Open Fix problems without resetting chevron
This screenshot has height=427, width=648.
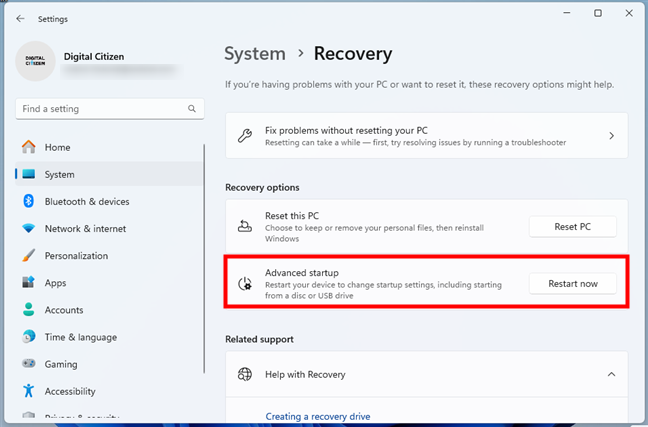(x=611, y=136)
